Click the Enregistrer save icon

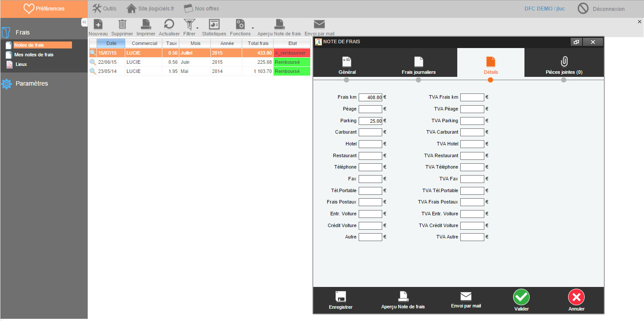point(341,297)
